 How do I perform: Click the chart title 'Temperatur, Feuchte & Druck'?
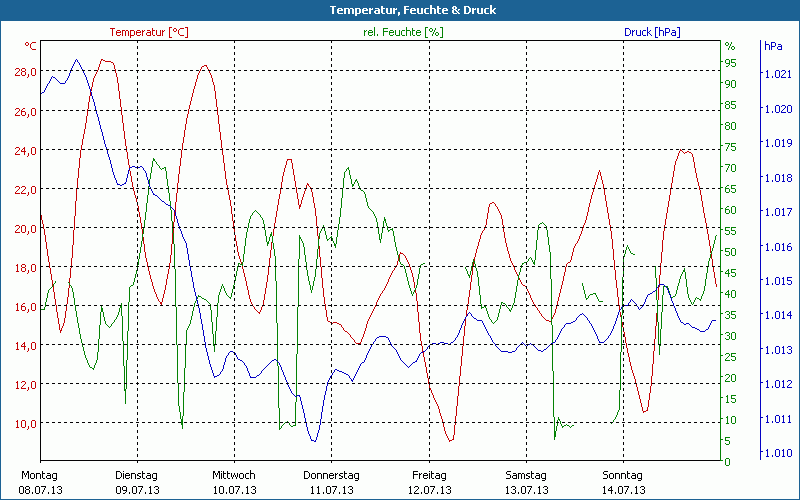pos(399,10)
